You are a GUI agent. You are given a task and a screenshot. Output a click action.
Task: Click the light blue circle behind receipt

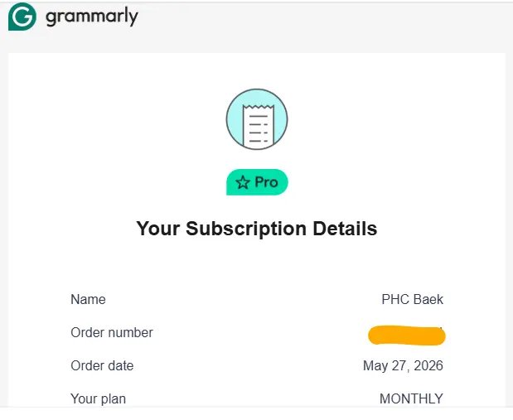click(257, 119)
